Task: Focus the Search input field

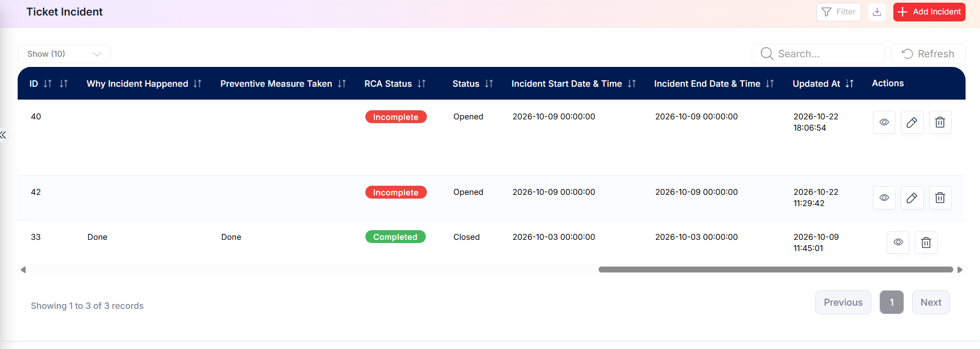Action: coord(818,54)
